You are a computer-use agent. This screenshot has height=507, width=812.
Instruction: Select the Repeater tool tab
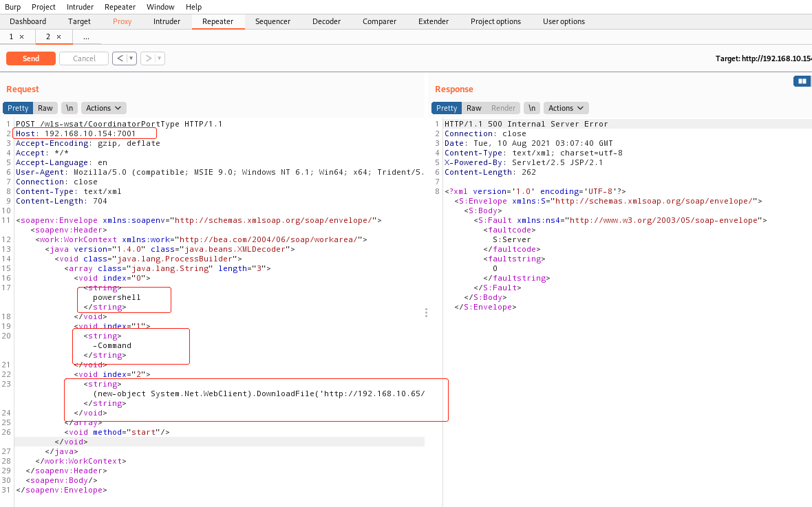click(x=218, y=21)
